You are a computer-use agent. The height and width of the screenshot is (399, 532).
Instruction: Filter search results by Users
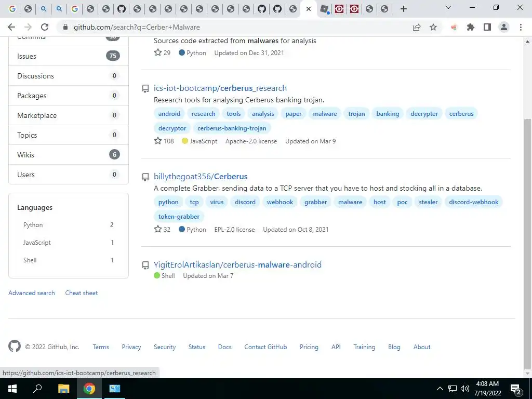(x=69, y=175)
